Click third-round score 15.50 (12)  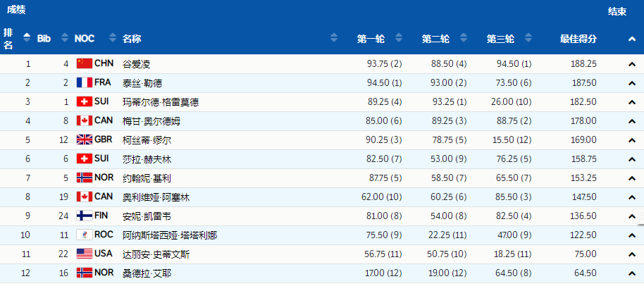pyautogui.click(x=512, y=140)
